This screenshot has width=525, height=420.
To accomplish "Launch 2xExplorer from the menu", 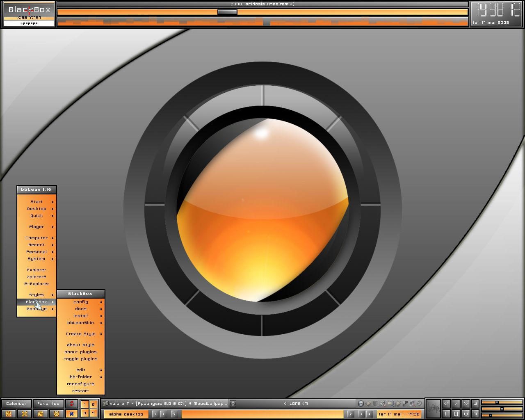I will click(x=37, y=284).
